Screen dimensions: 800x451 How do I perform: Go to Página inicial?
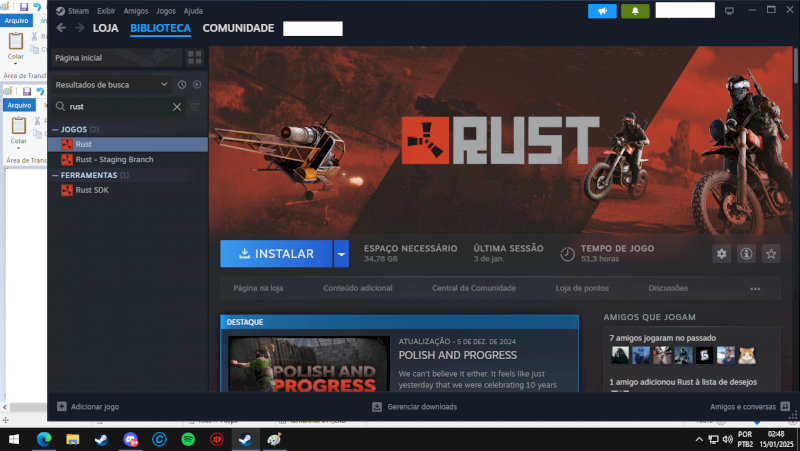(116, 58)
